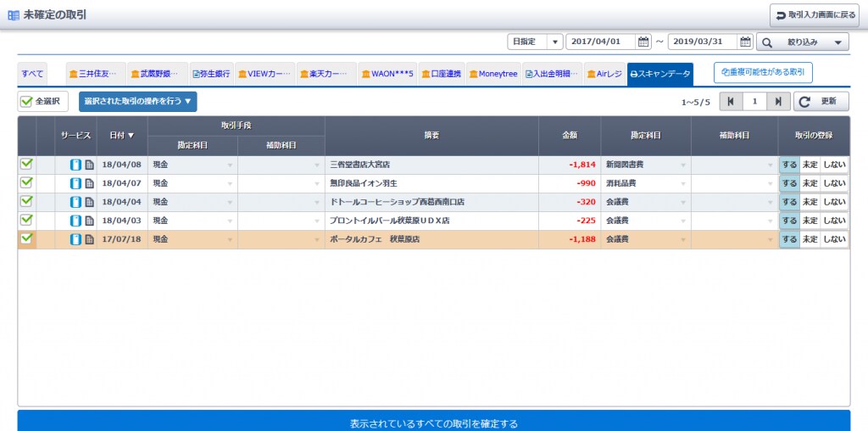Toggle the 全選択 select-all checkbox
The width and height of the screenshot is (868, 431).
26,101
